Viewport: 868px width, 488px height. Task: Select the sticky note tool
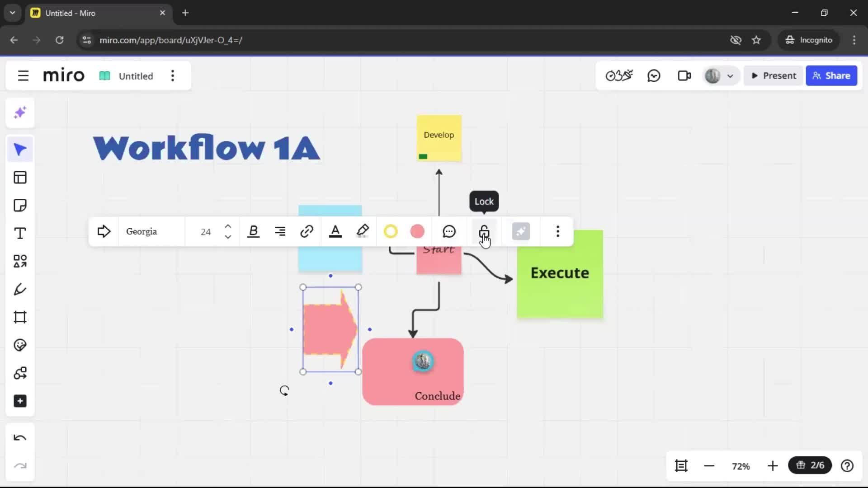click(20, 206)
